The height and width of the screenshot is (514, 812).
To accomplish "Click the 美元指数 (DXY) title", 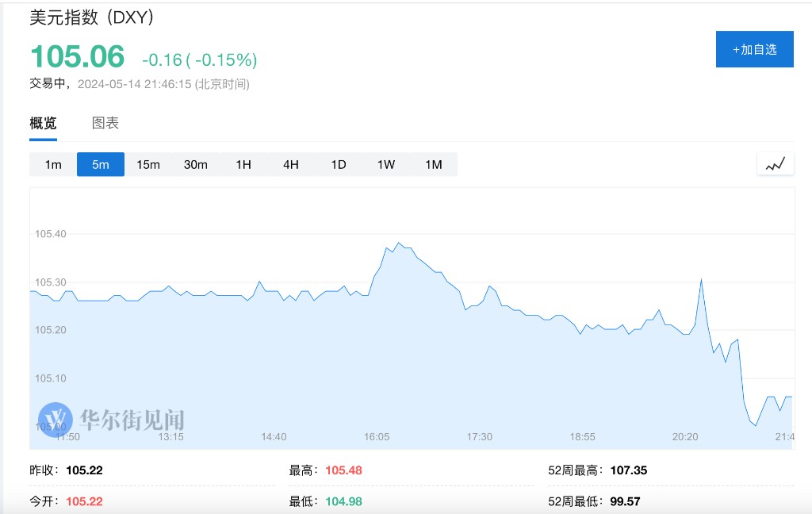I will pyautogui.click(x=92, y=17).
